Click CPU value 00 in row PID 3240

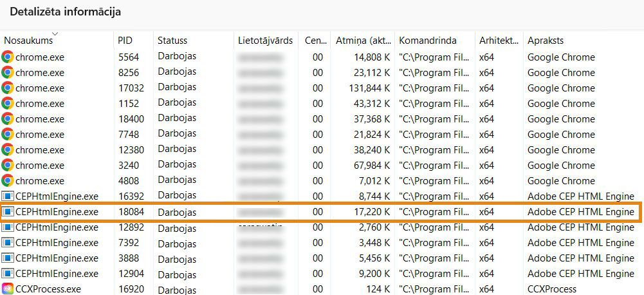317,165
